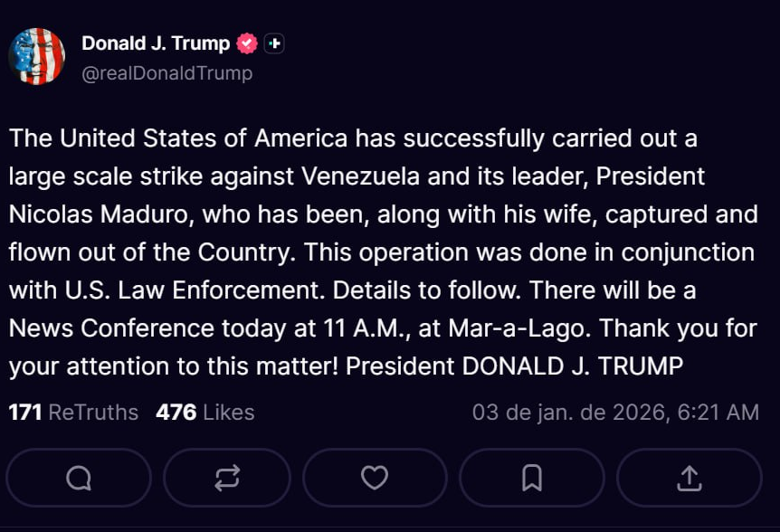ReTruth this post with the repost icon
This screenshot has width=780, height=532.
point(226,477)
